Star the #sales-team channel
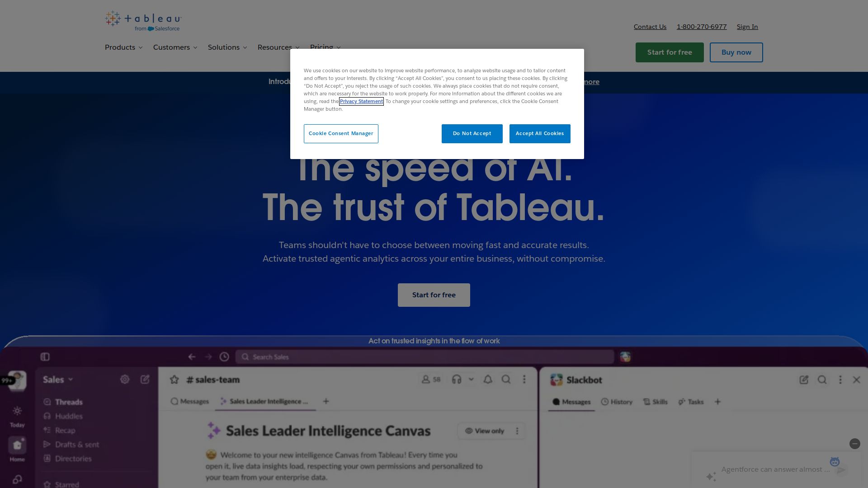The image size is (868, 488). 174,380
